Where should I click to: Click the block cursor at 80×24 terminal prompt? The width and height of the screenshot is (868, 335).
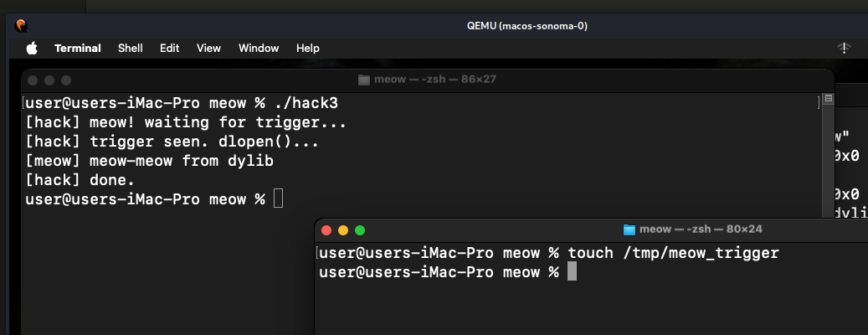click(573, 272)
